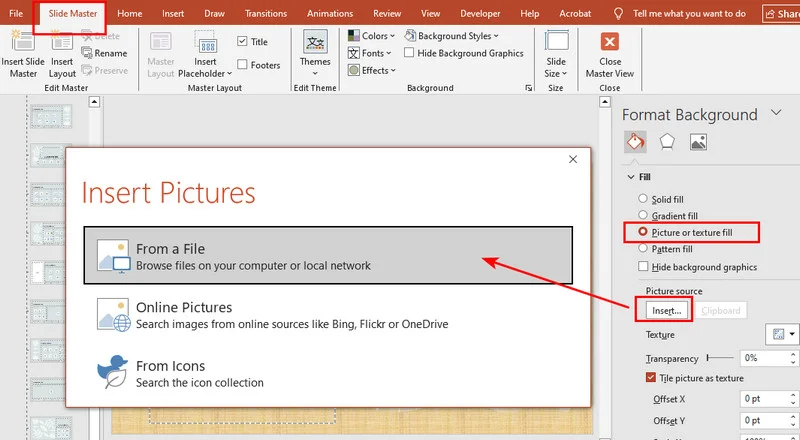Select Solid fill radio button
The width and height of the screenshot is (800, 440).
point(643,199)
